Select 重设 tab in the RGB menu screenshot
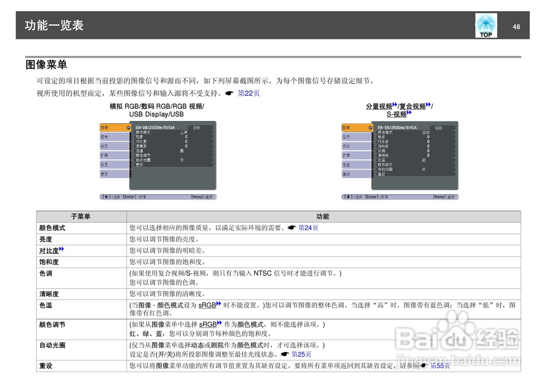Image resolution: width=555 pixels, height=392 pixels. (115, 174)
